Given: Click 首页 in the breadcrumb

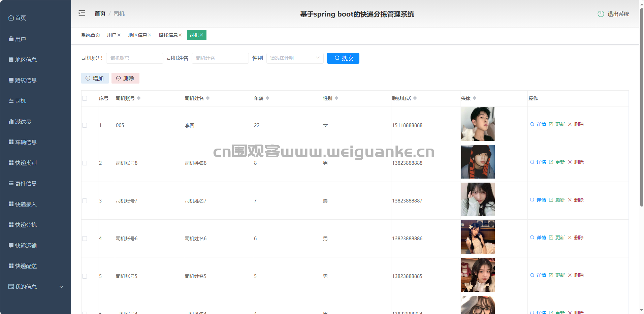Looking at the screenshot, I should click(100, 13).
